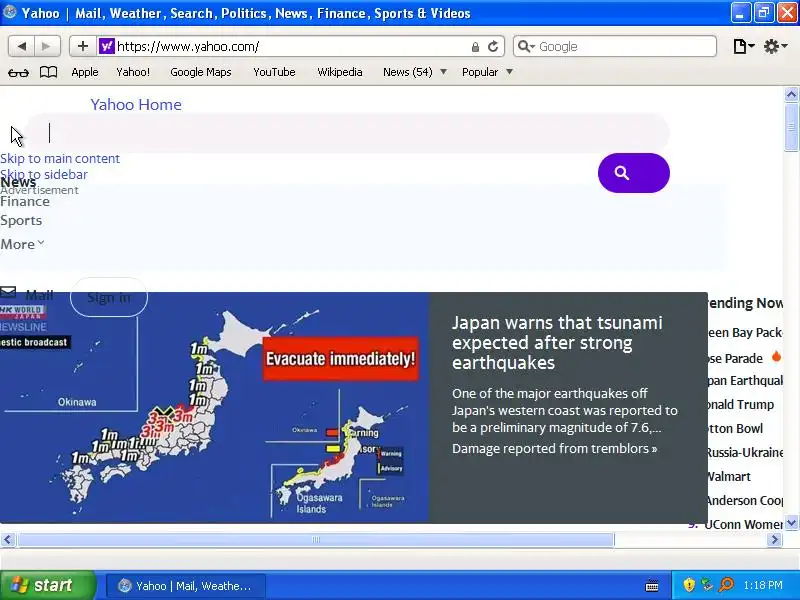Click the Japan tsunami map image
Image resolution: width=800 pixels, height=600 pixels.
click(214, 408)
